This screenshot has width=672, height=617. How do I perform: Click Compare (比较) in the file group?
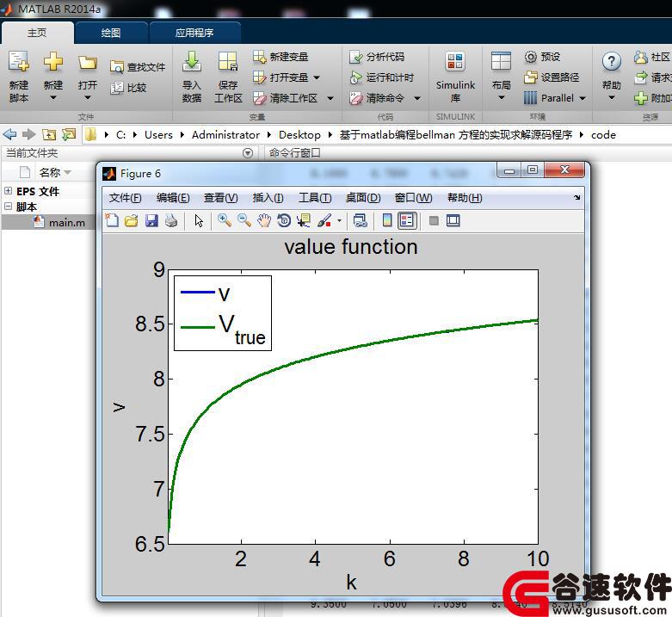[x=128, y=88]
